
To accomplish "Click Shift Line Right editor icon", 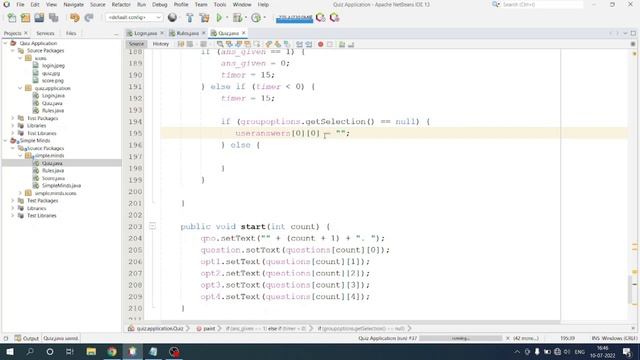I will pyautogui.click(x=309, y=44).
